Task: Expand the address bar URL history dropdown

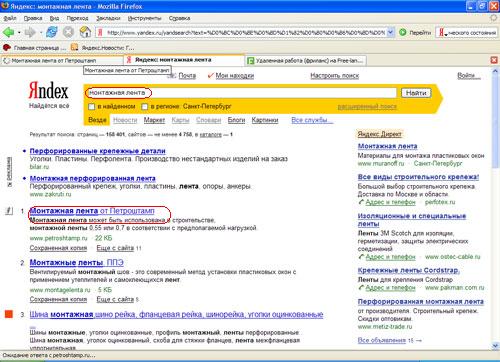Action: [x=391, y=32]
